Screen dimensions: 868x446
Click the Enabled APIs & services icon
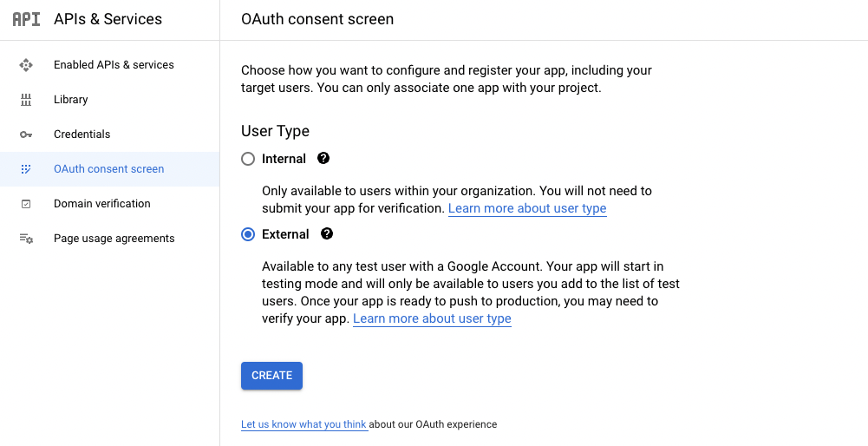26,65
